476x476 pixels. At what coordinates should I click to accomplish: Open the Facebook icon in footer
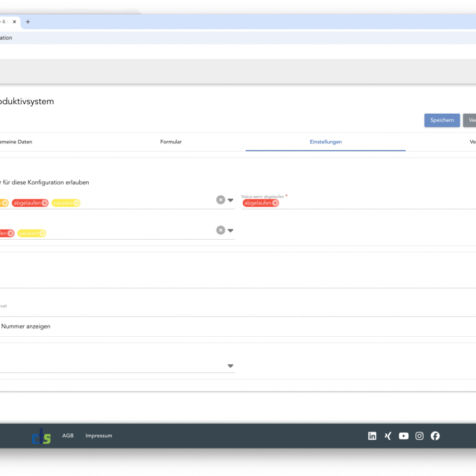[x=435, y=436]
